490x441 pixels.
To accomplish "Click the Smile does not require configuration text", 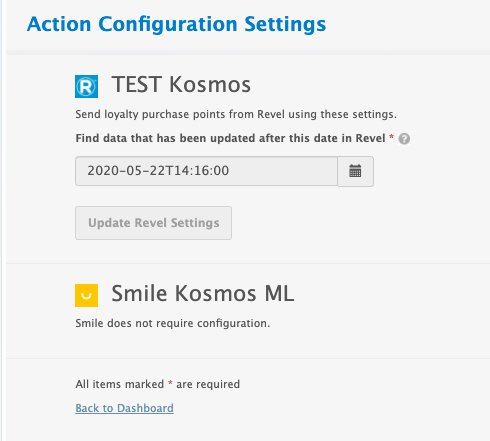I will [173, 323].
